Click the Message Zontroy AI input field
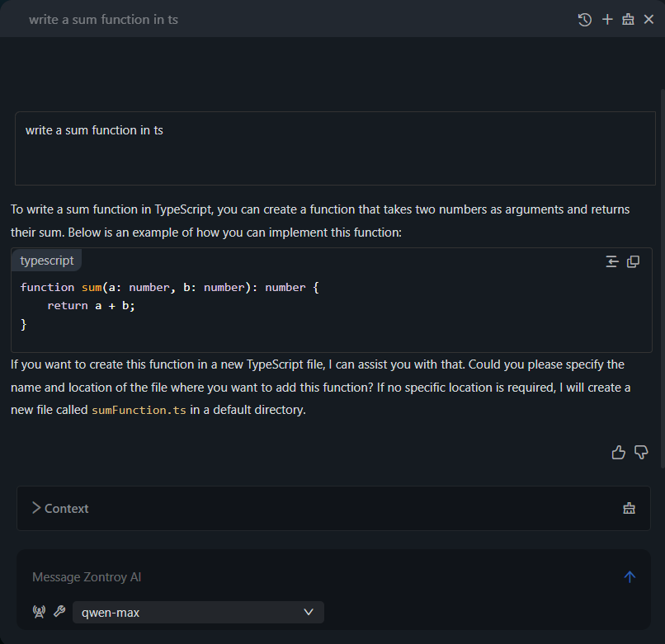 (314, 577)
